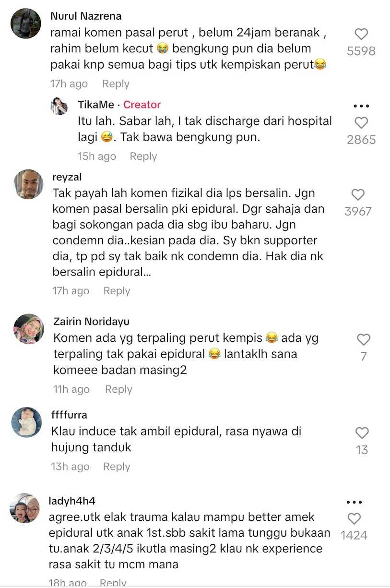
Task: Open three-dot options on TikaMe's reply
Action: [x=361, y=106]
